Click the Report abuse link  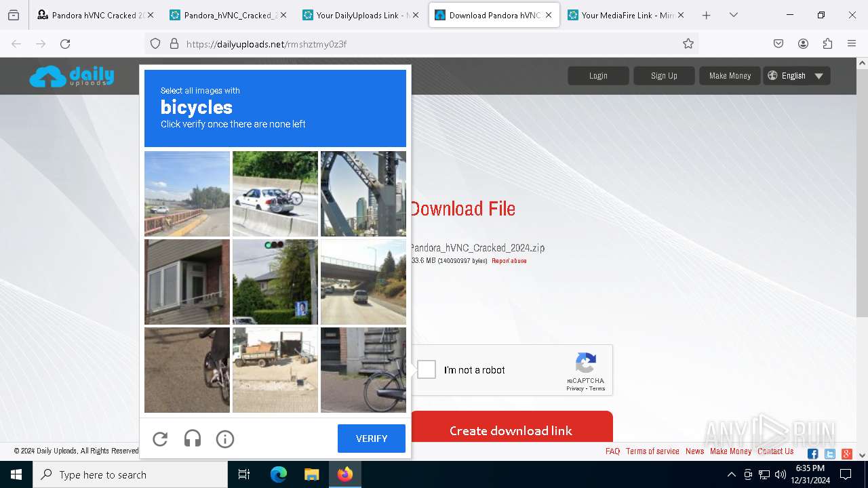pyautogui.click(x=509, y=261)
